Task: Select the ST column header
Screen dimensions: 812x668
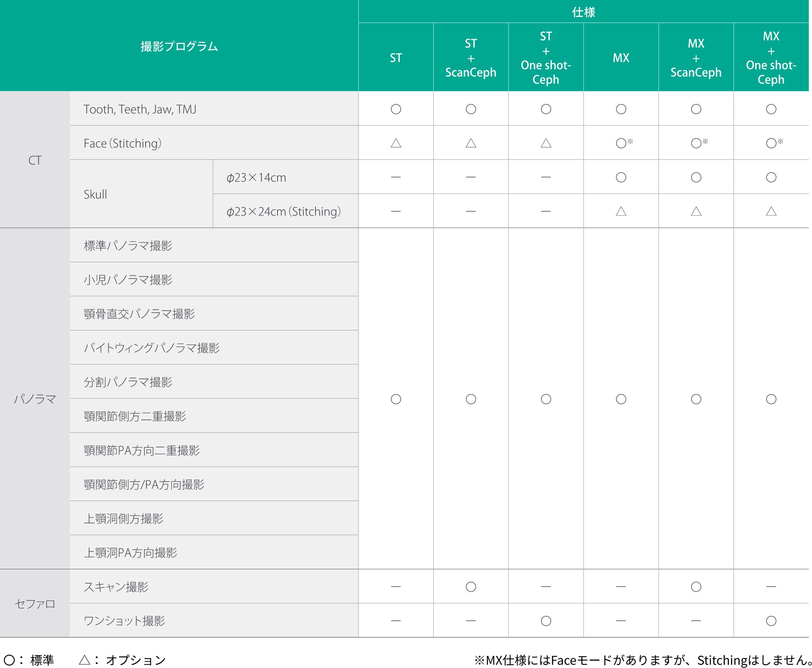Action: (x=396, y=58)
